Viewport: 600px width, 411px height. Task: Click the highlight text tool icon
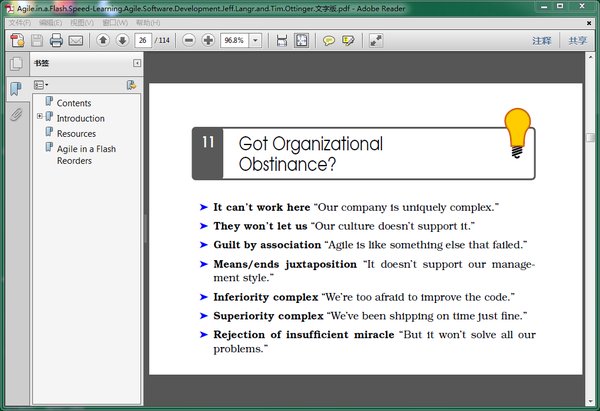(348, 40)
